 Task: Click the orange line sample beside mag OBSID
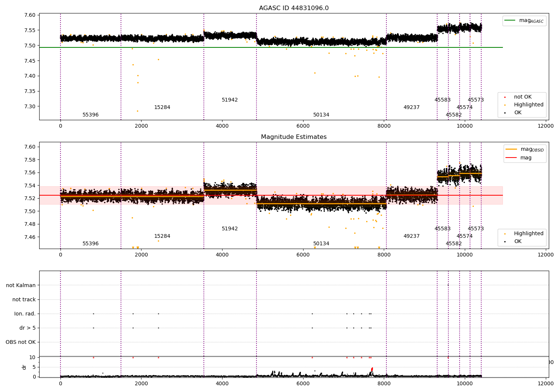pyautogui.click(x=511, y=149)
